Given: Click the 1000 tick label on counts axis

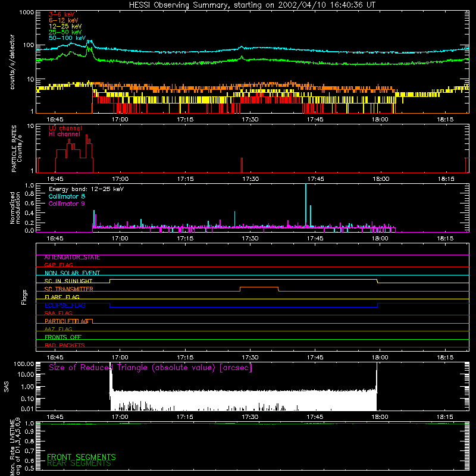Looking at the screenshot, I should click(26, 12).
